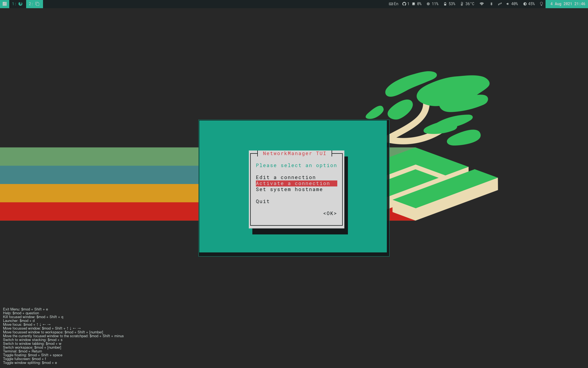The height and width of the screenshot is (368, 588).
Task: Click 'Move focus: $mod' arrows hint
Action: pyautogui.click(x=27, y=324)
